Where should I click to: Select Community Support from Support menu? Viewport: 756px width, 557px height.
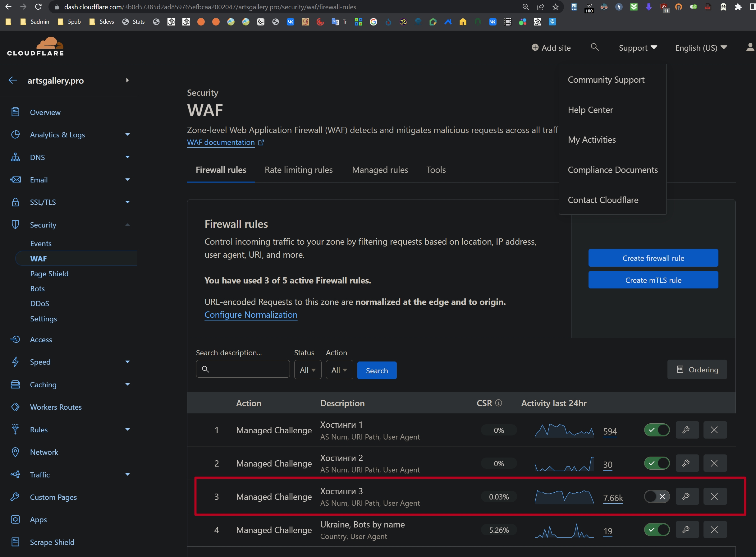[606, 80]
